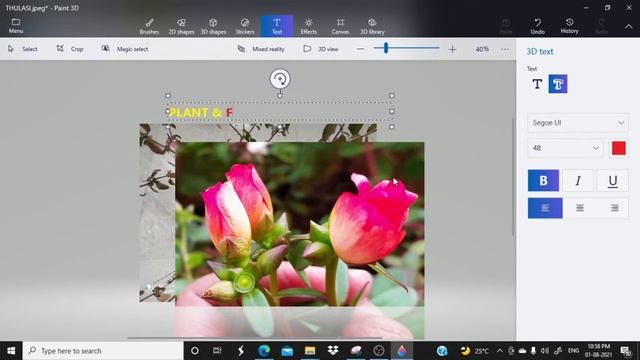
Task: Click the ENG language indicator
Action: (573, 351)
